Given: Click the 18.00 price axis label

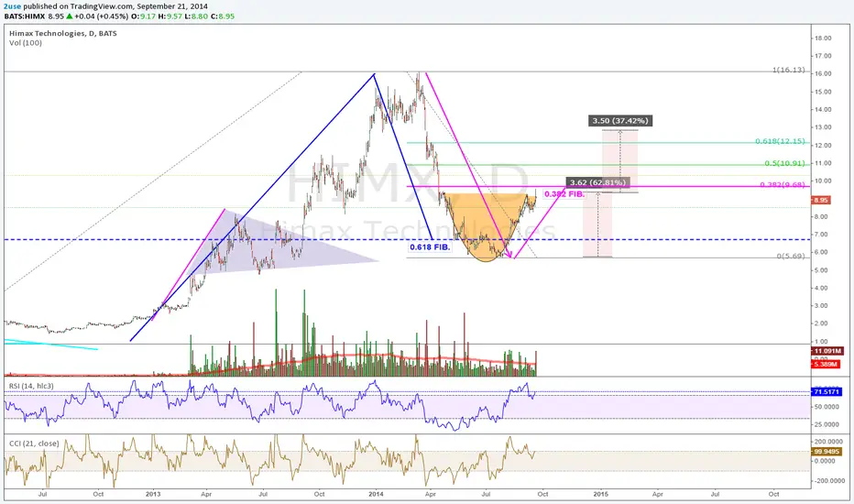Looking at the screenshot, I should point(823,38).
